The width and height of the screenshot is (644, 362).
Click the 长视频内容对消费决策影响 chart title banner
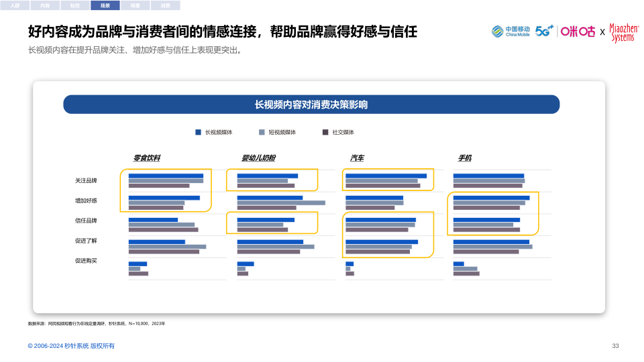tap(311, 105)
